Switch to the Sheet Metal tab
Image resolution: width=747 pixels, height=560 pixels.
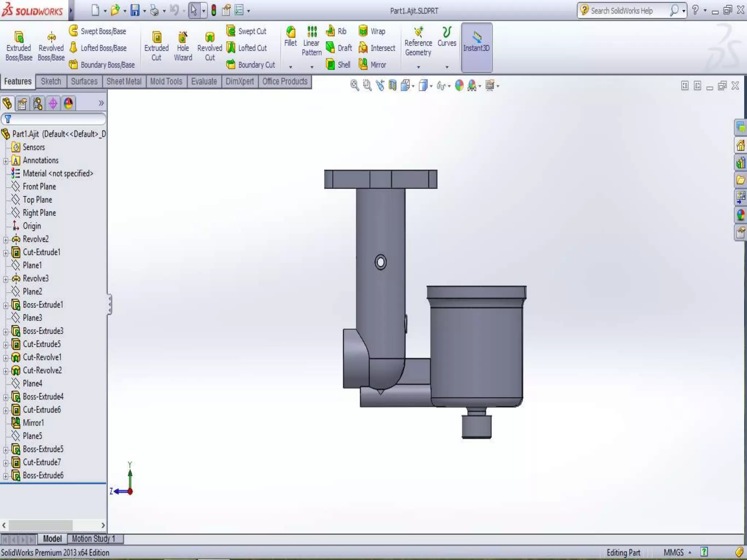click(x=124, y=81)
